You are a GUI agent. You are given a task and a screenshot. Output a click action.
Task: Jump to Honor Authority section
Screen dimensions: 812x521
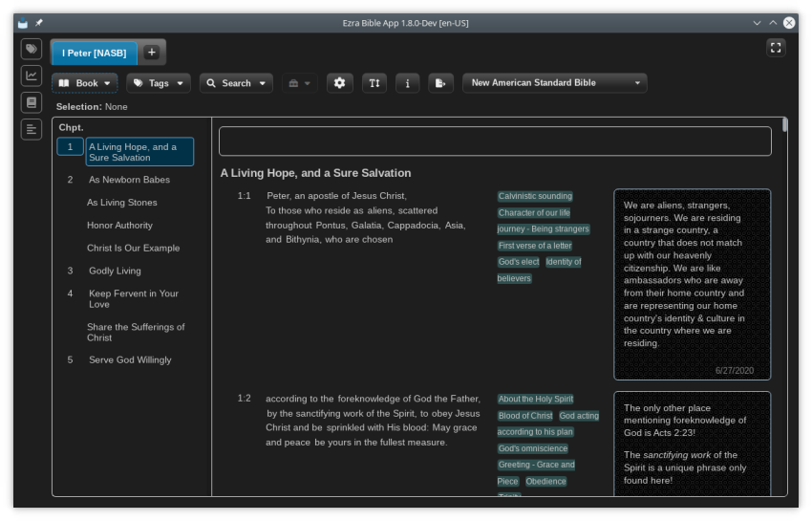pyautogui.click(x=119, y=226)
